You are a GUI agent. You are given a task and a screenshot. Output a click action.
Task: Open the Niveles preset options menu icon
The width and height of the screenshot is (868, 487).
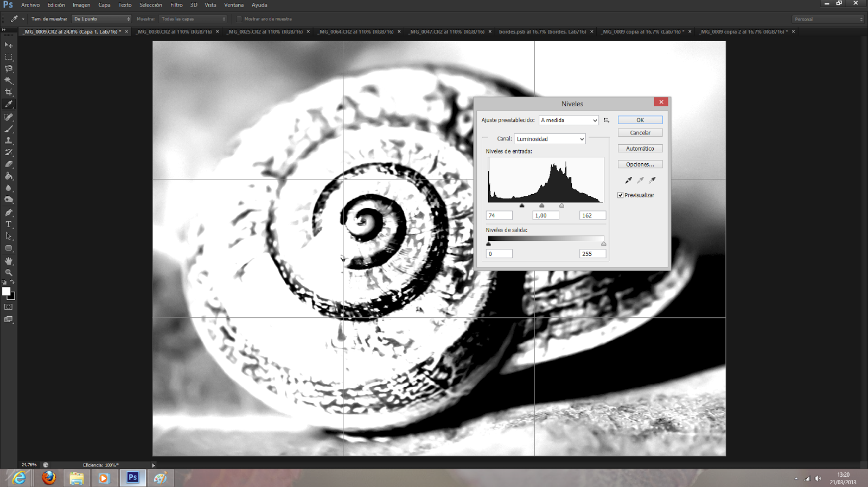click(607, 120)
